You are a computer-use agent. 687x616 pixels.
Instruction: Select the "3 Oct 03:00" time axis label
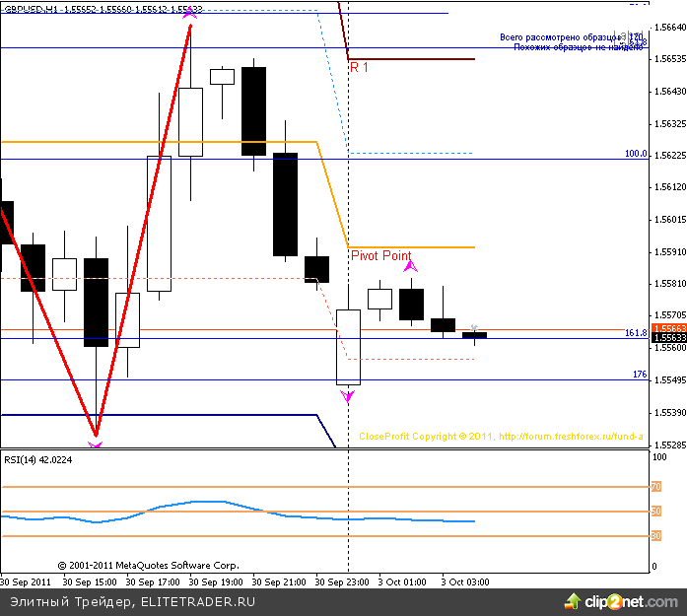coord(463,582)
